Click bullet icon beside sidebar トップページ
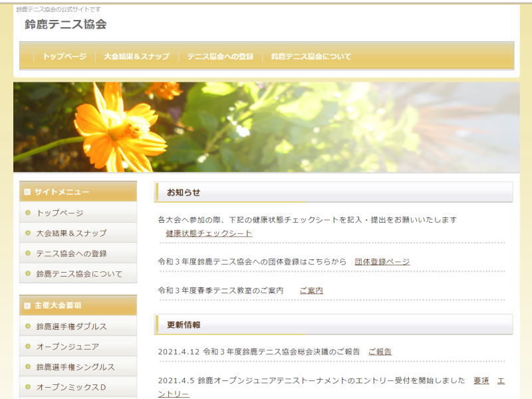Viewport: 532px width, 399px height. coord(28,213)
